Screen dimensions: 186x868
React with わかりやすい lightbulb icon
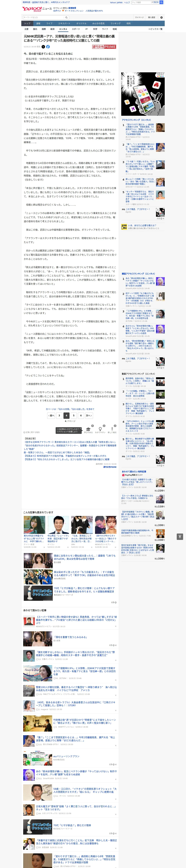(100, 429)
